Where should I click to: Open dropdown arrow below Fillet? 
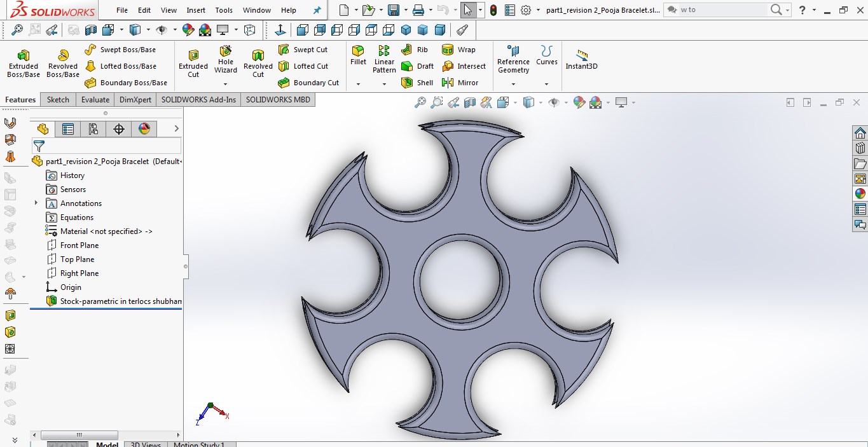[358, 84]
